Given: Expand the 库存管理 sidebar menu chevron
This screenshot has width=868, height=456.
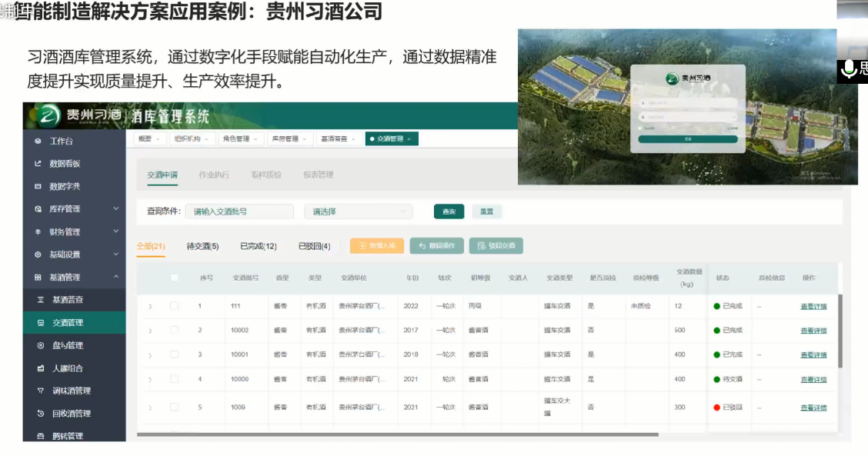Looking at the screenshot, I should 115,208.
